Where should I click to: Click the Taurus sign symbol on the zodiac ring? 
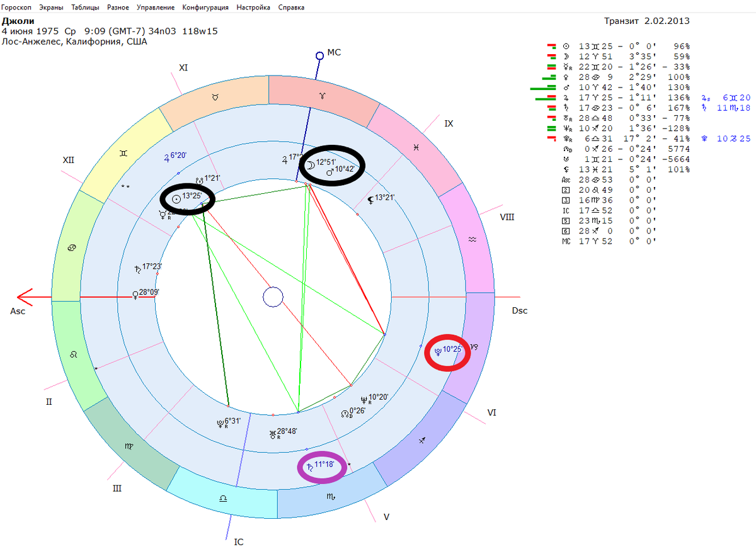pyautogui.click(x=215, y=97)
